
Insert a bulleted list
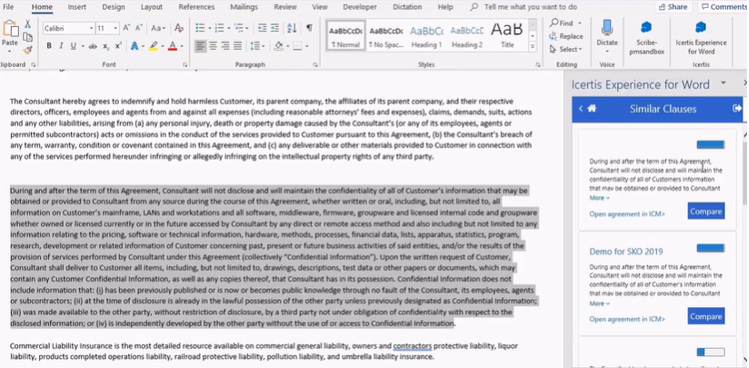200,28
